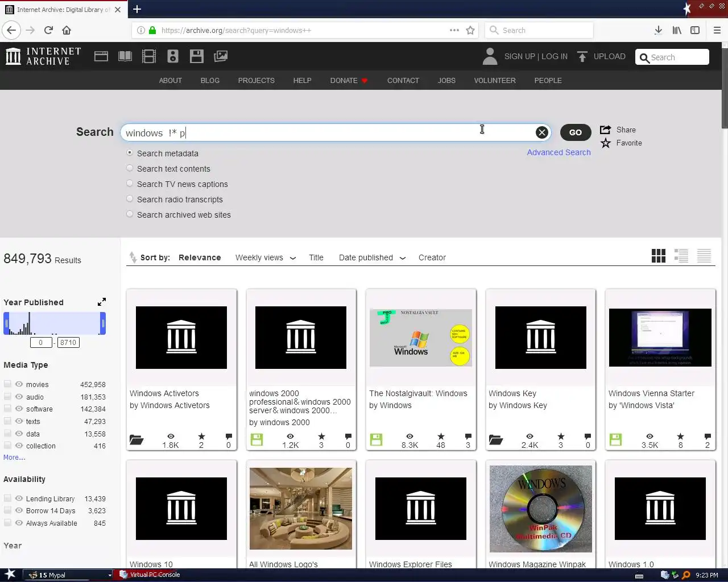The width and height of the screenshot is (728, 582).
Task: Click the upload arrow icon
Action: [x=582, y=56]
